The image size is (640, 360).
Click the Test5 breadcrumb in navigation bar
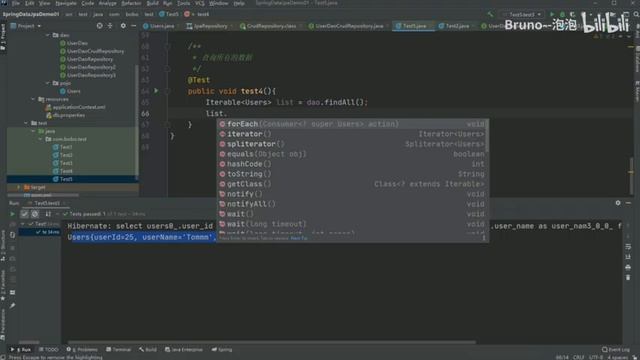coord(169,14)
